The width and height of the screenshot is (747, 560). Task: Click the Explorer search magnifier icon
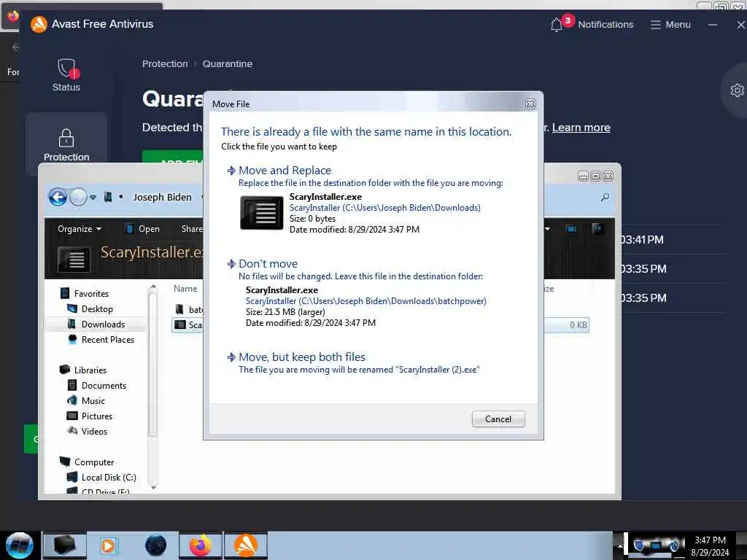[x=605, y=197]
